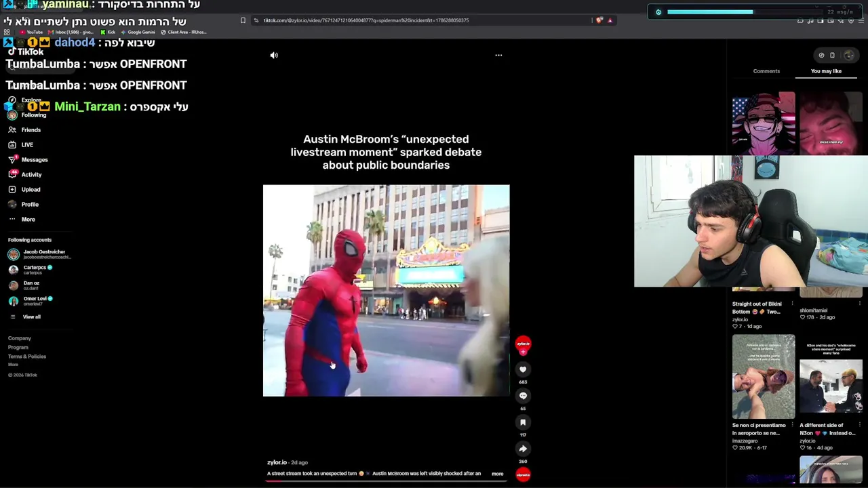
Task: Open the zylor.io creator avatar
Action: [523, 343]
